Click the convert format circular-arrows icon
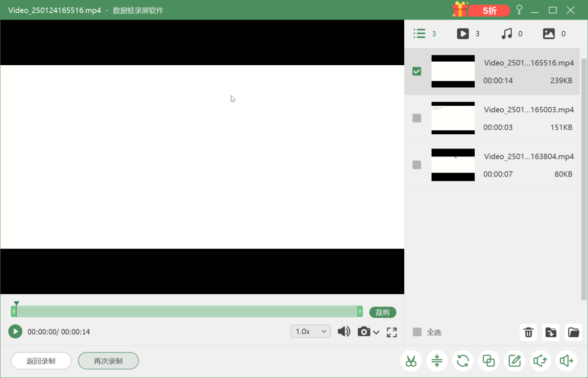Viewport: 588px width, 378px height. coord(463,361)
